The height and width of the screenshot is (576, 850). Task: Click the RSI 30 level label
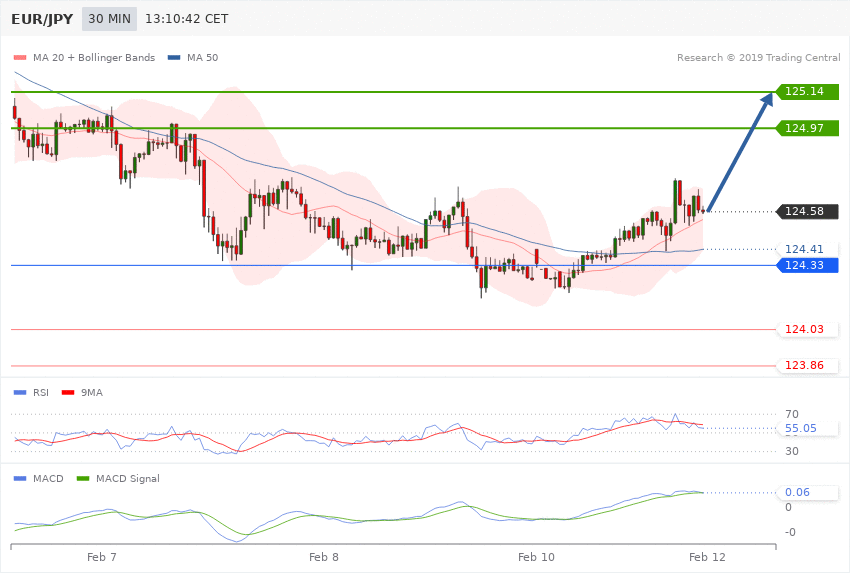pyautogui.click(x=792, y=451)
